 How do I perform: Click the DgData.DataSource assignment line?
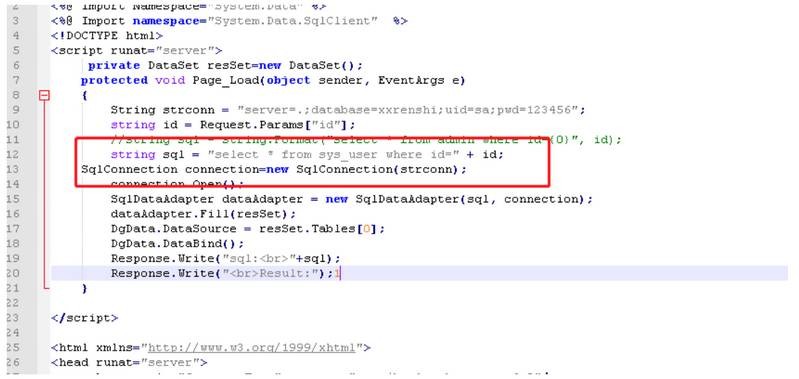(248, 229)
